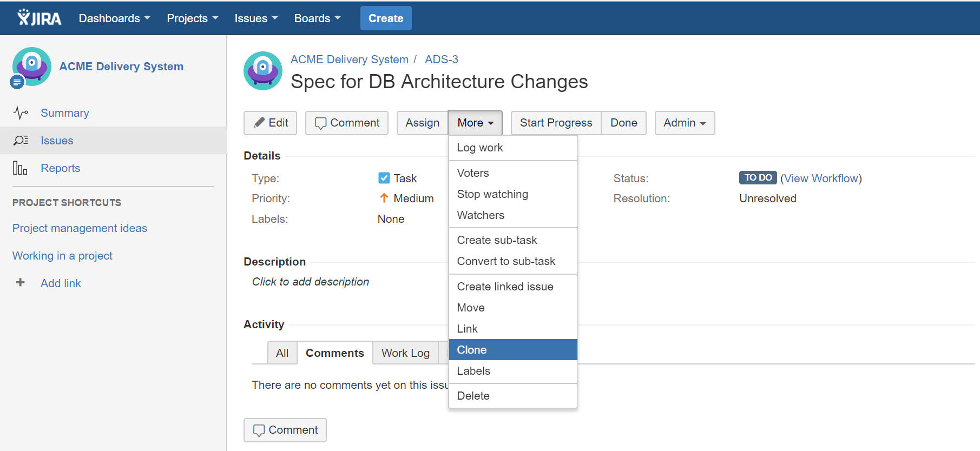Switch to the Work Log tab
Viewport: 980px width, 451px height.
405,353
